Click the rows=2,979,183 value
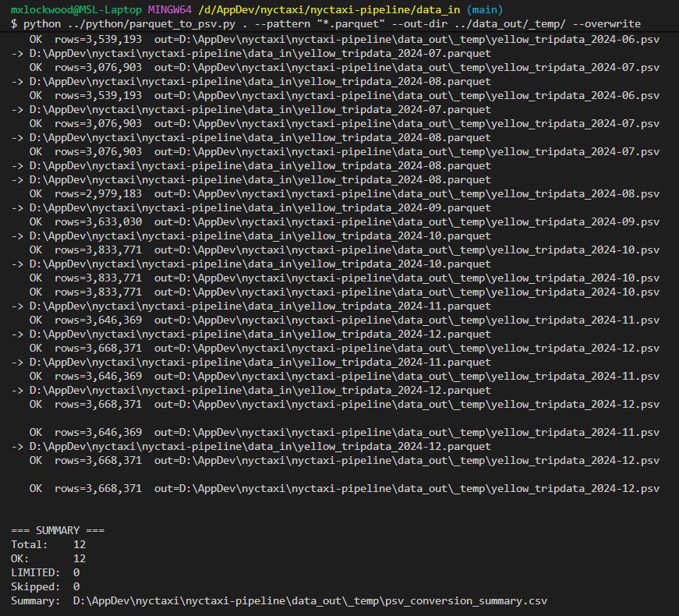 click(98, 193)
